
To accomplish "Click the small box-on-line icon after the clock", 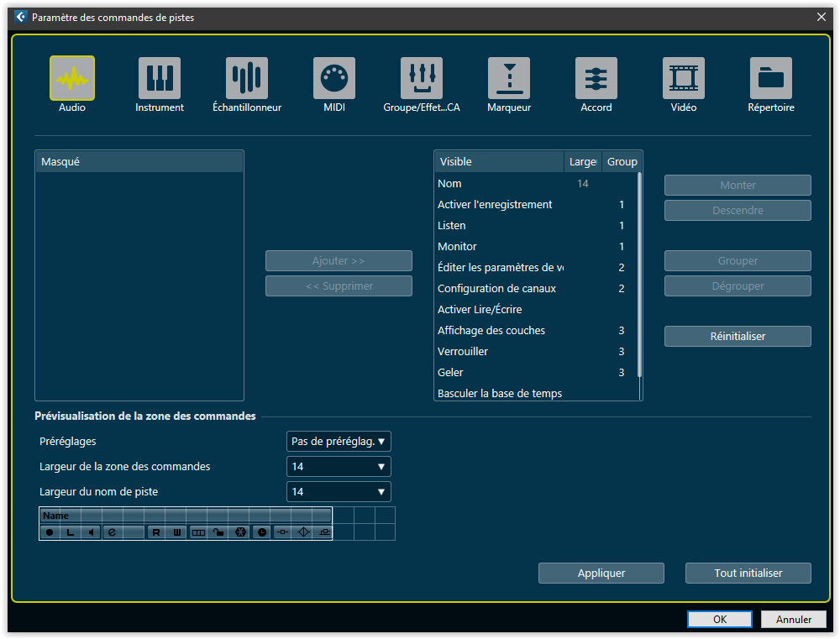I will 282,532.
